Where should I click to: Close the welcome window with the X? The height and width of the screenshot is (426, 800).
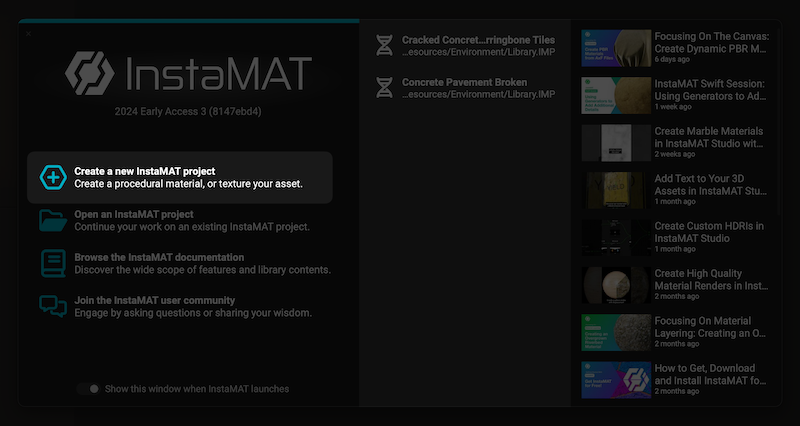pos(29,34)
